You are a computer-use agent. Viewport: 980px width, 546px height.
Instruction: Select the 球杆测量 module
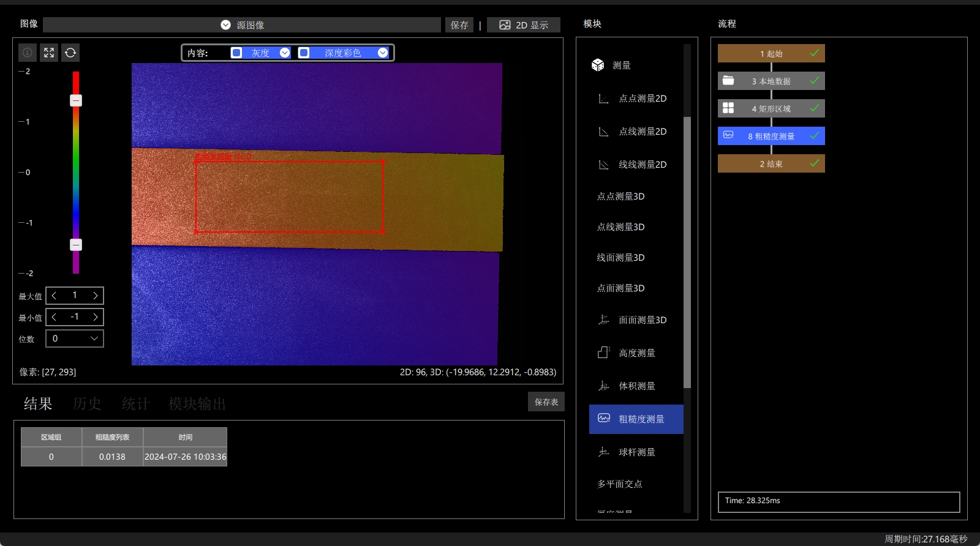[627, 452]
